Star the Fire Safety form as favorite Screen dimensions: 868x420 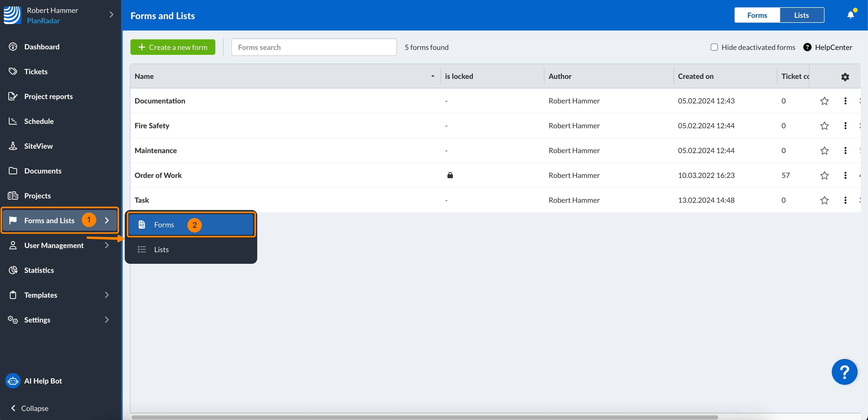pos(825,126)
